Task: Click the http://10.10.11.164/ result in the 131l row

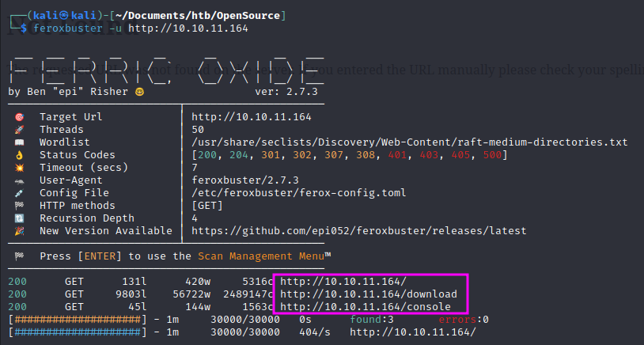Action: coord(343,282)
